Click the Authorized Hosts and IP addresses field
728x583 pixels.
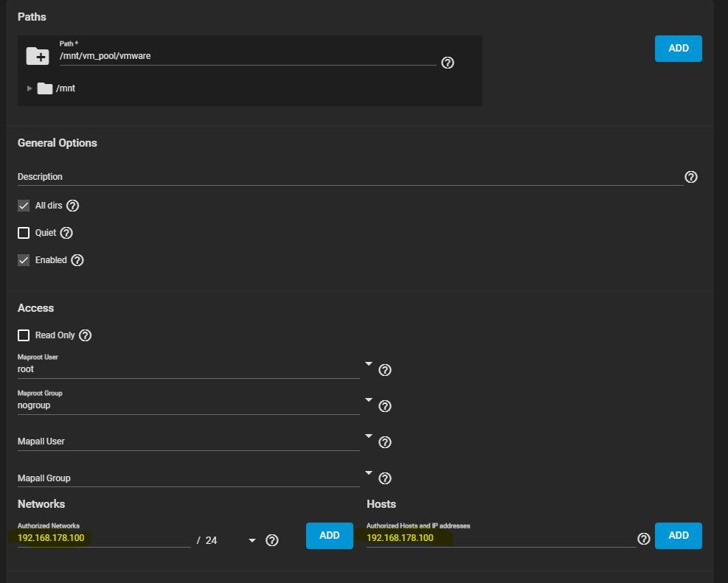[x=500, y=538]
